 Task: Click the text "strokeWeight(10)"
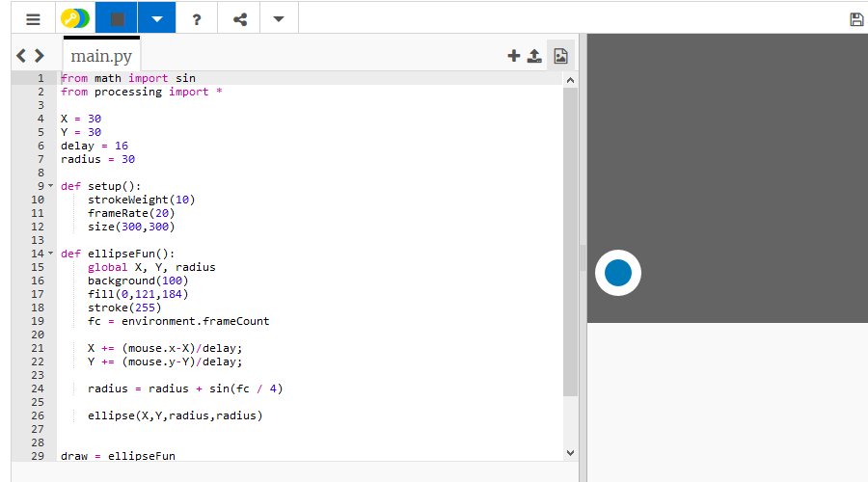[x=141, y=200]
